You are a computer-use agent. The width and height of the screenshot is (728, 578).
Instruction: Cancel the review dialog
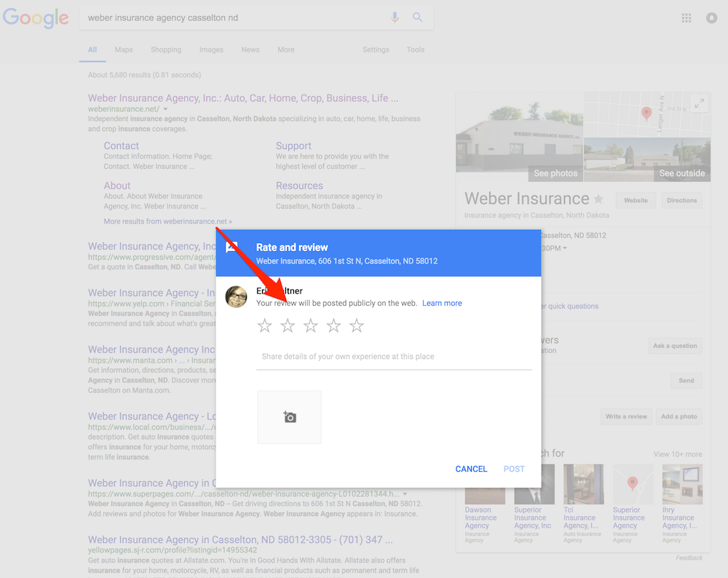pos(471,469)
